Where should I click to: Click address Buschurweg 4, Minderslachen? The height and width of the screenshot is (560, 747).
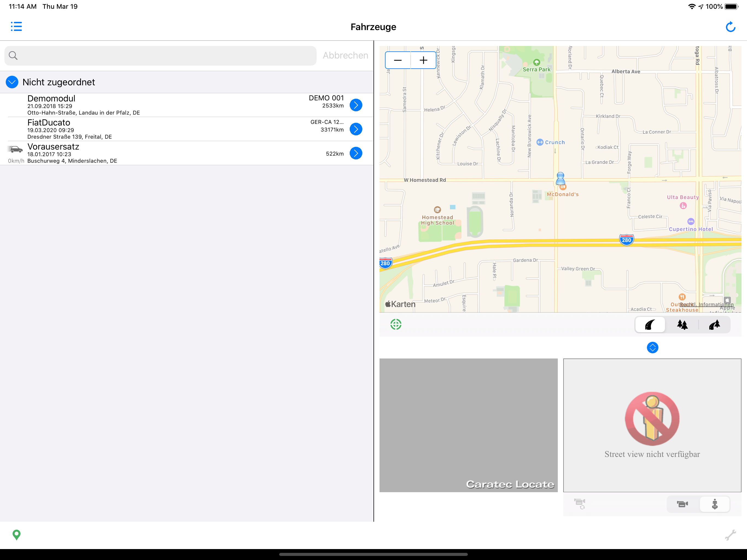(x=72, y=161)
